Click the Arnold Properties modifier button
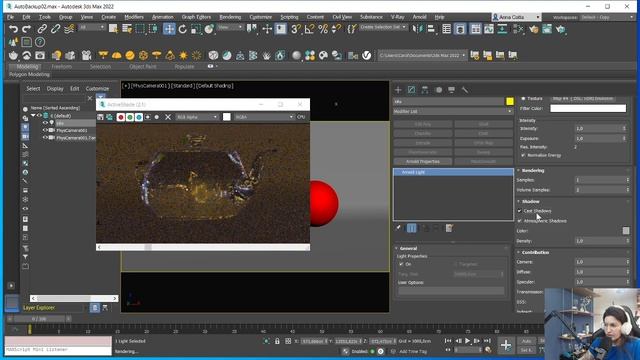This screenshot has height=360, width=640. point(423,162)
